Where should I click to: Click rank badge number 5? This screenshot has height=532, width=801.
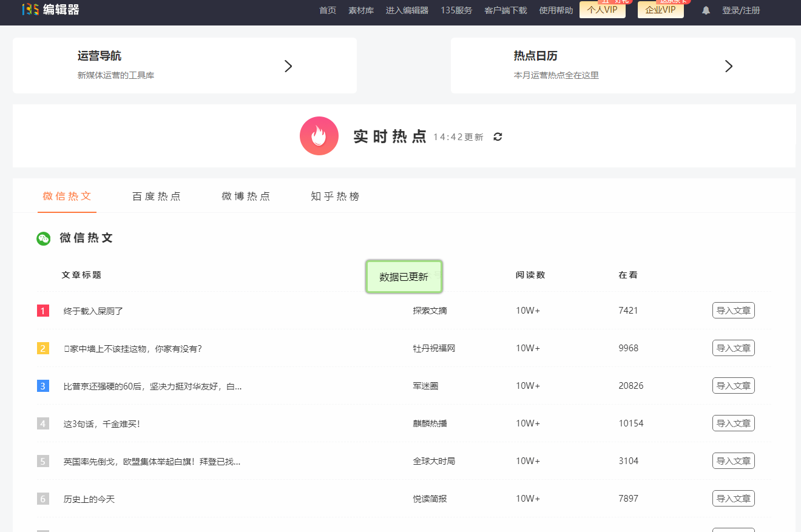click(43, 461)
